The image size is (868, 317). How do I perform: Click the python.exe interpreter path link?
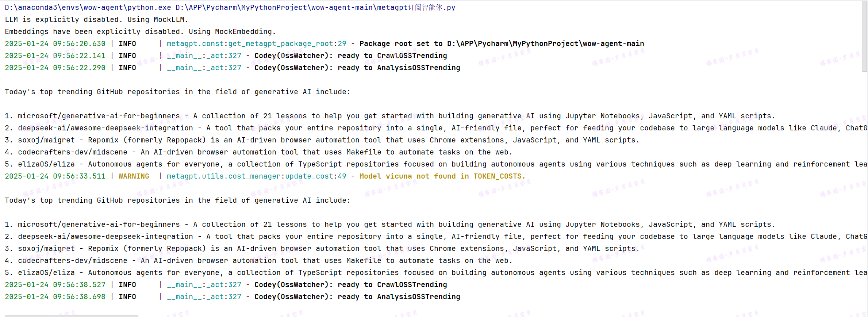88,7
